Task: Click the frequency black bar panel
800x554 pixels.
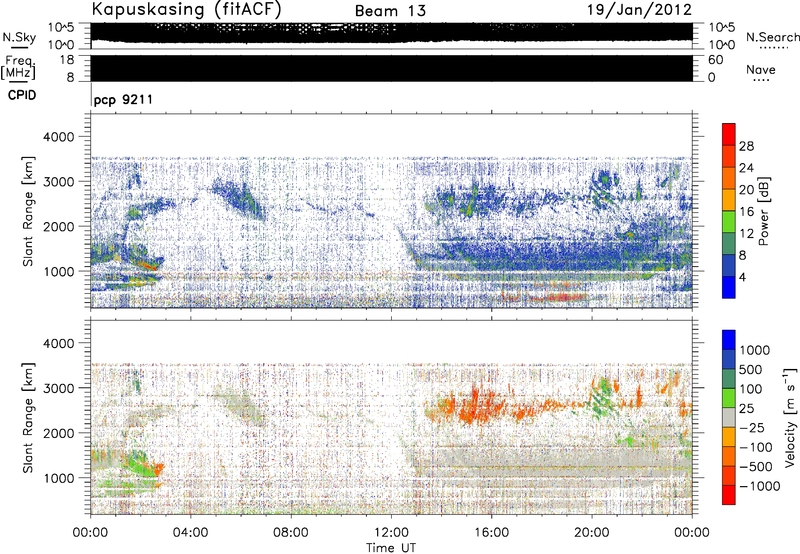Action: [x=392, y=68]
